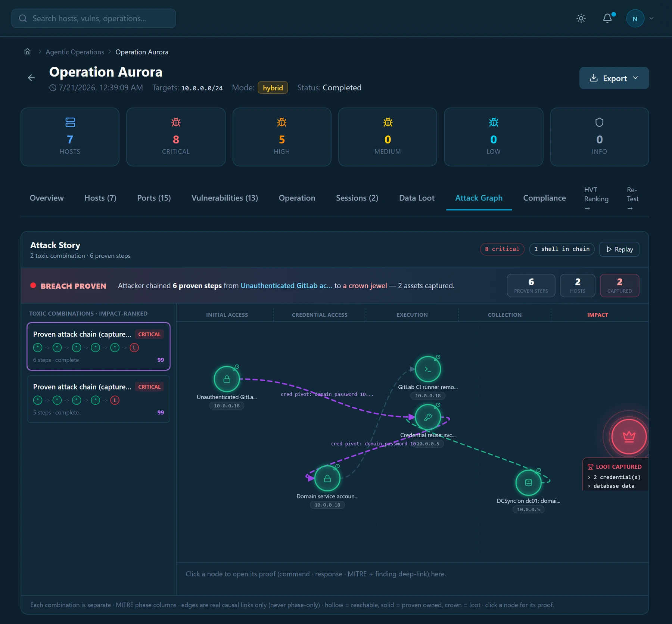Toggle the light/dark theme sun icon
The image size is (672, 624).
[x=581, y=18]
